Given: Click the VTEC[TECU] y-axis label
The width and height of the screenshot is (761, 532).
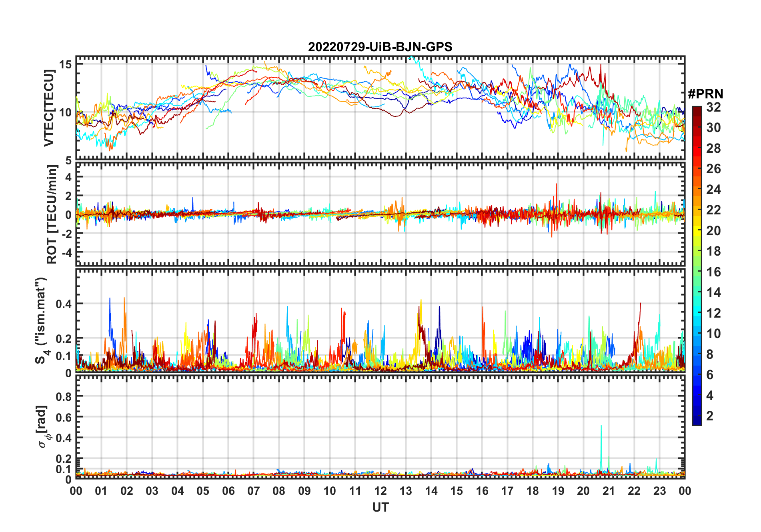Looking at the screenshot, I should (49, 108).
